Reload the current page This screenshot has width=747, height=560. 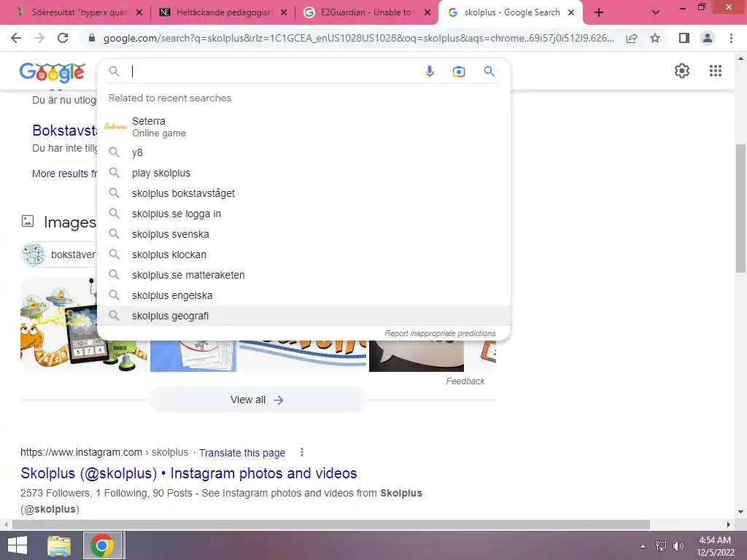pos(63,38)
